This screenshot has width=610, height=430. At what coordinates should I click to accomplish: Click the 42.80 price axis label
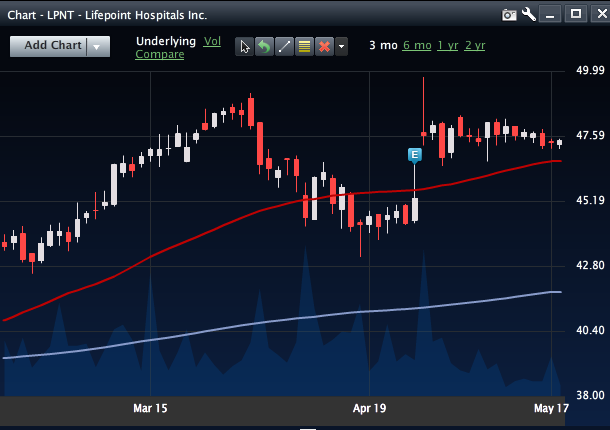tap(590, 265)
